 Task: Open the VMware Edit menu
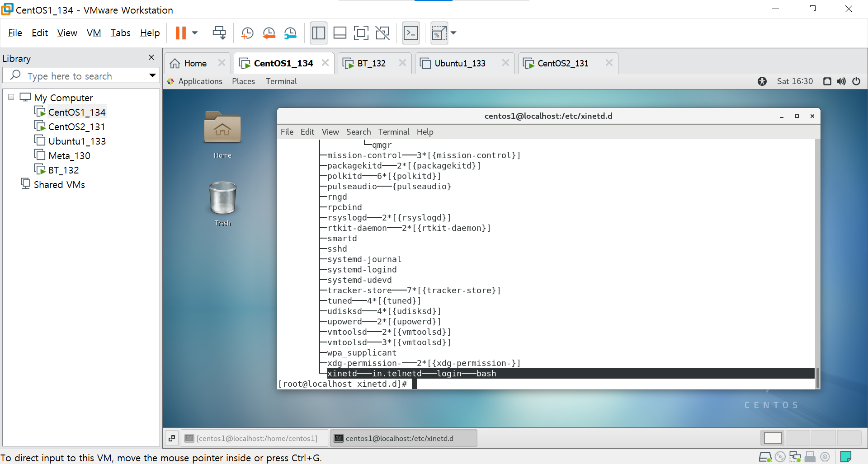click(x=40, y=33)
